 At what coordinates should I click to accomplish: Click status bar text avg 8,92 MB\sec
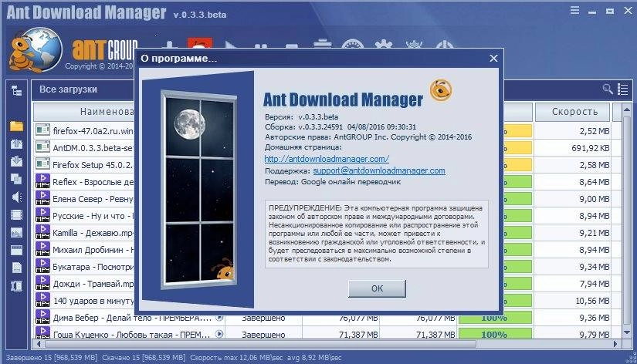point(314,358)
